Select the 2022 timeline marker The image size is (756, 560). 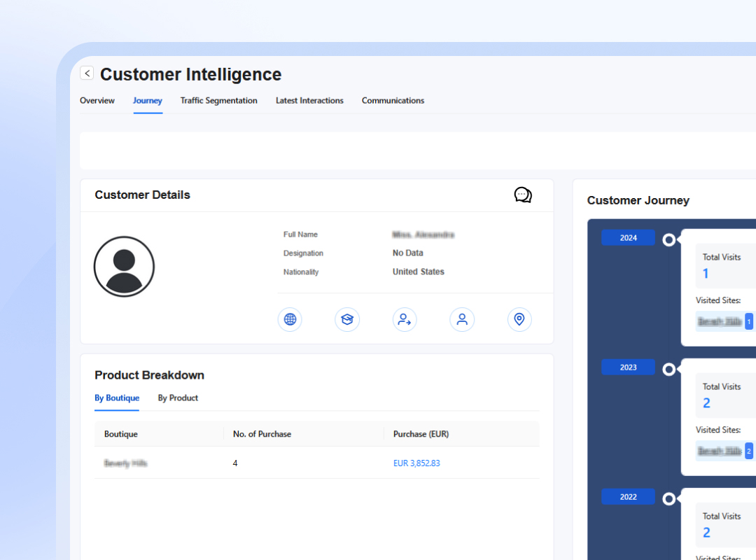(x=628, y=497)
